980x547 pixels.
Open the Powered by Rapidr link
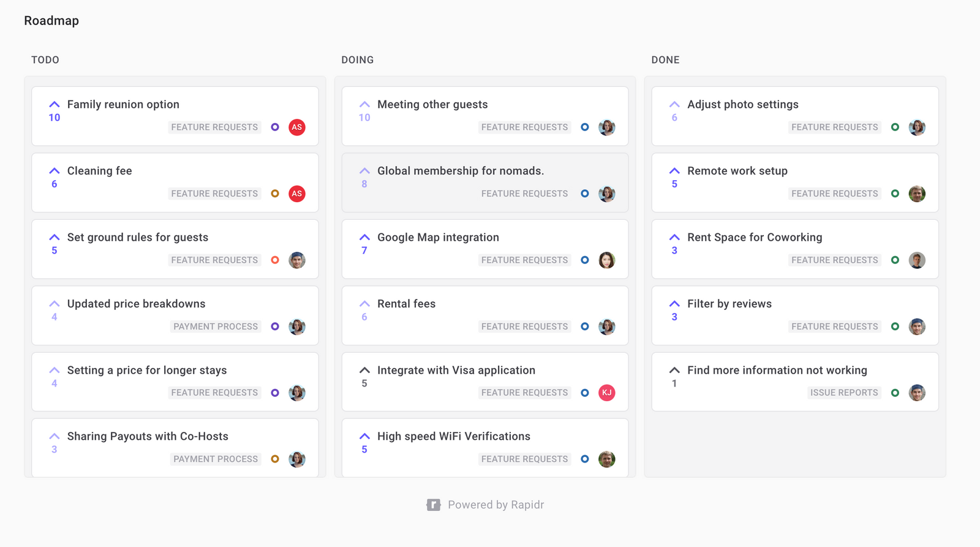496,504
